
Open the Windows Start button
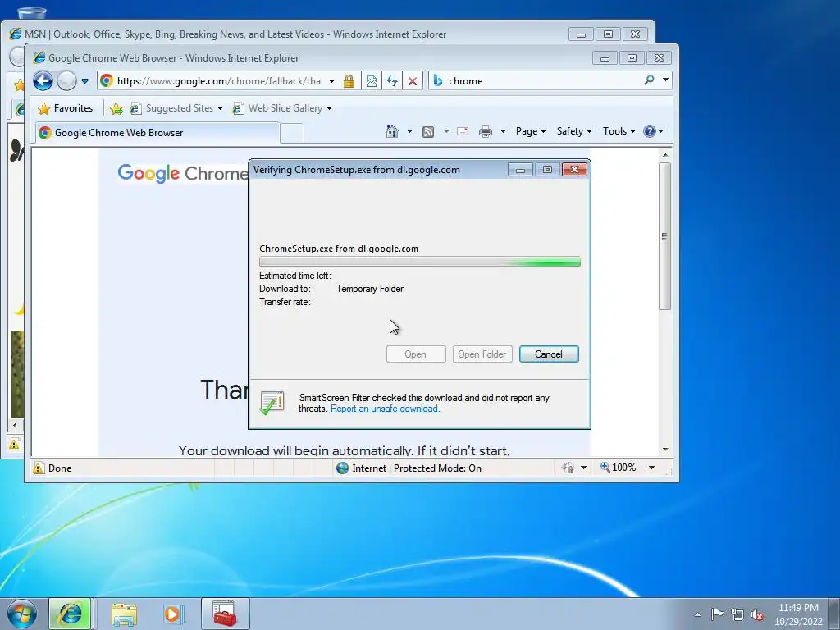click(21, 614)
